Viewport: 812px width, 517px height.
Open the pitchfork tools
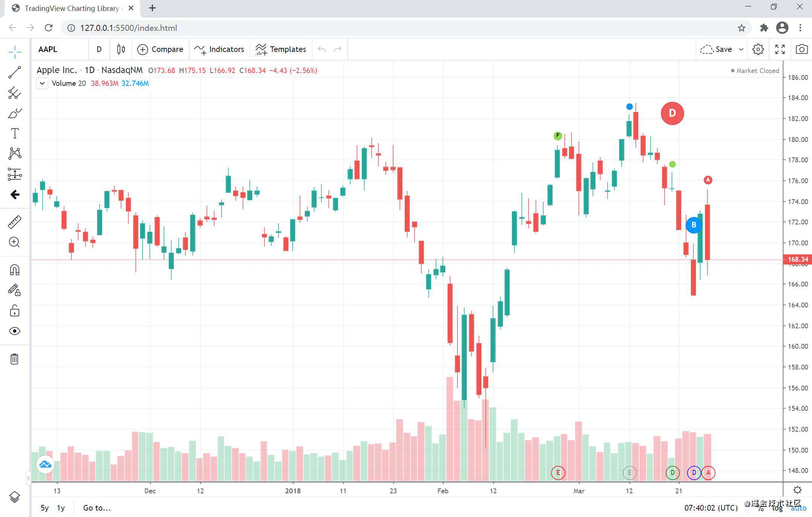pyautogui.click(x=15, y=93)
